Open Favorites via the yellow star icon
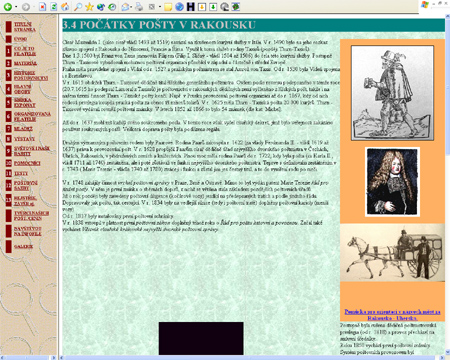 click(x=89, y=7)
